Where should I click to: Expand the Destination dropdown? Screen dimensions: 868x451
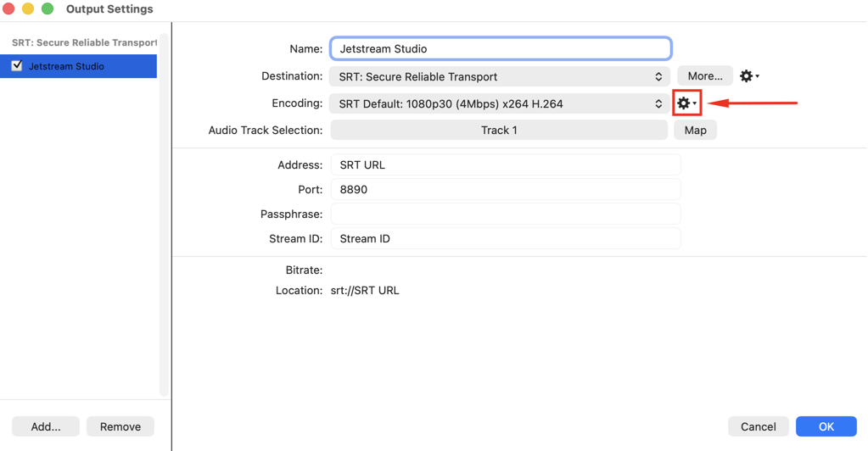[499, 76]
